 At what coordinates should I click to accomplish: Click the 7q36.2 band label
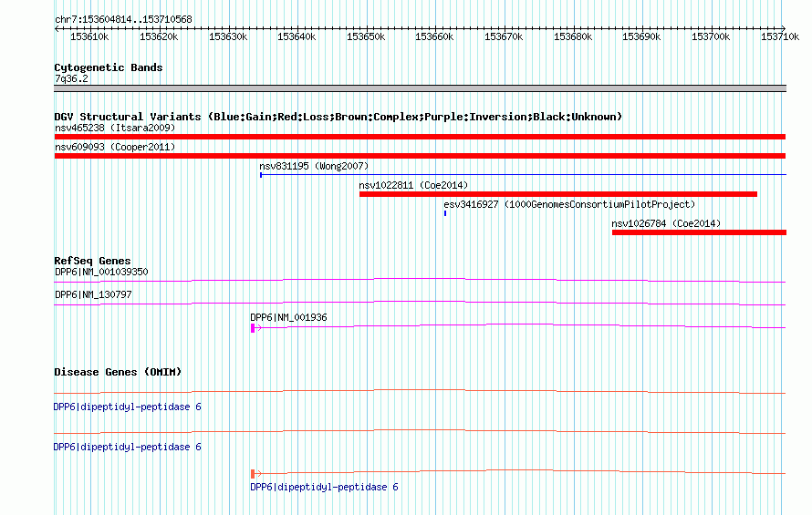(71, 78)
